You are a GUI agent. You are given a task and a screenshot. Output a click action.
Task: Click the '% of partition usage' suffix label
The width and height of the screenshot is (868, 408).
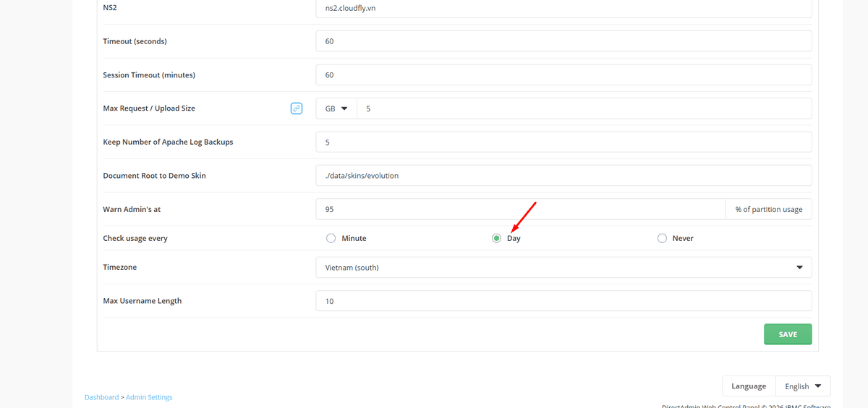[x=768, y=210]
